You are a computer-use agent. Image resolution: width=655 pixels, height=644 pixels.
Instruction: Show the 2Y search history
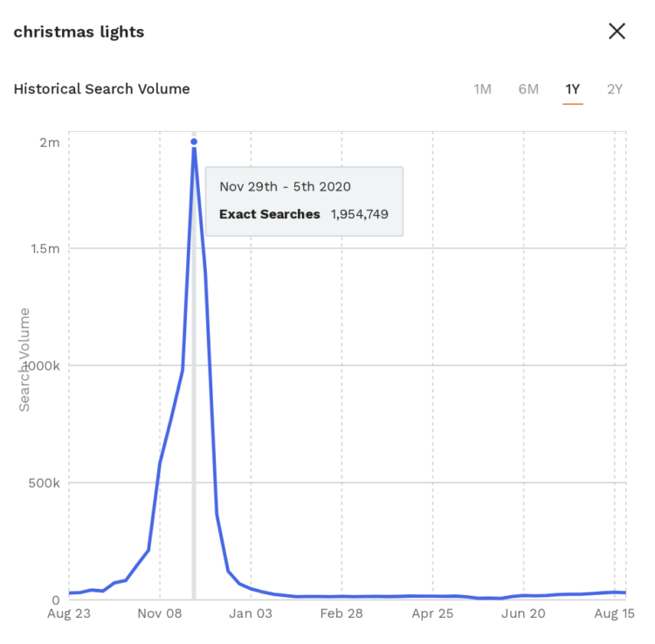click(x=615, y=89)
